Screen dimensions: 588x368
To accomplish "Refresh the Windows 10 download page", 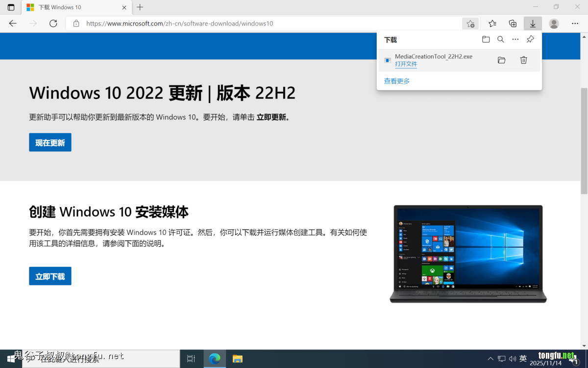I will [x=53, y=24].
